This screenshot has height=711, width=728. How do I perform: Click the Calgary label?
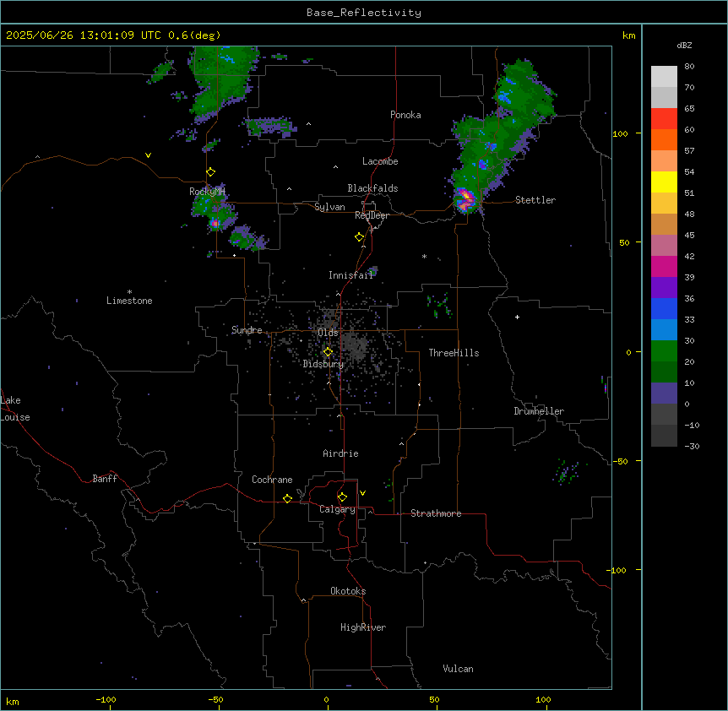pyautogui.click(x=338, y=509)
